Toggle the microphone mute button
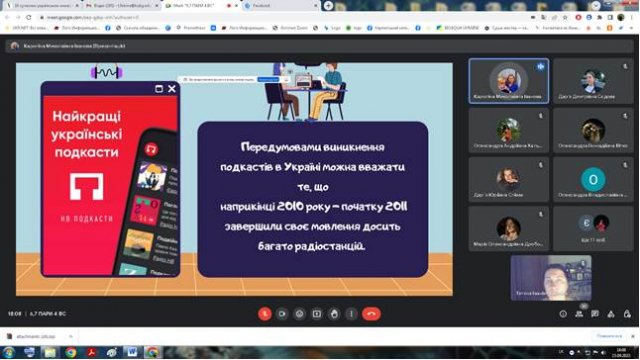 click(x=264, y=314)
